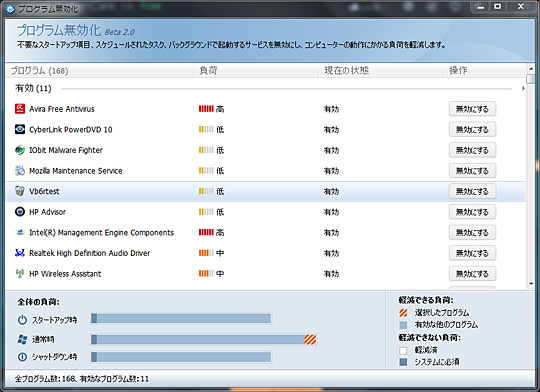Viewport: 540px width, 392px height.
Task: Click the HP Advisor icon
Action: point(20,212)
